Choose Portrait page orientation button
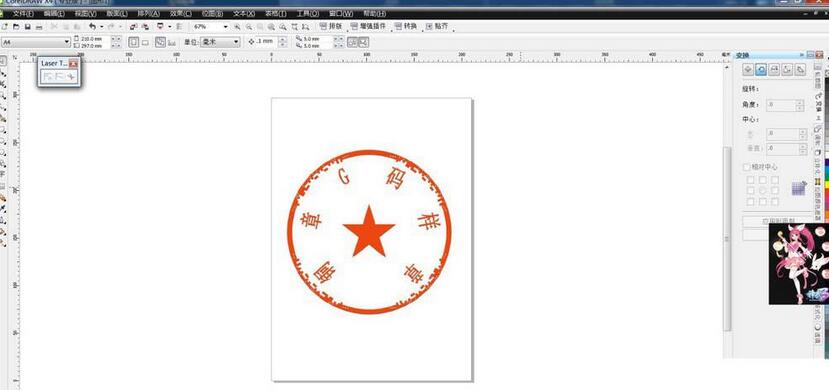 pos(134,42)
